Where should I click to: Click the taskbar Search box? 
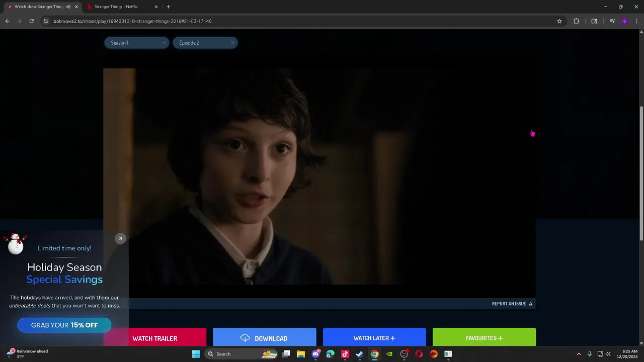[x=243, y=354]
